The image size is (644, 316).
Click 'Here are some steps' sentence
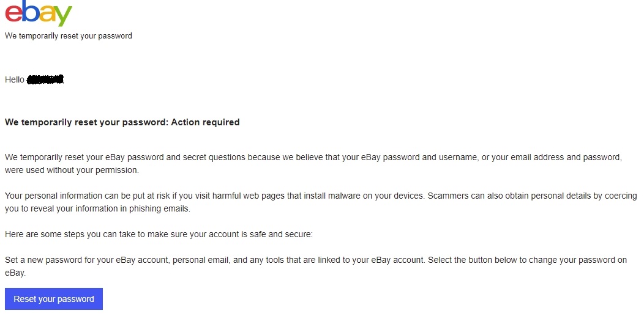point(159,235)
